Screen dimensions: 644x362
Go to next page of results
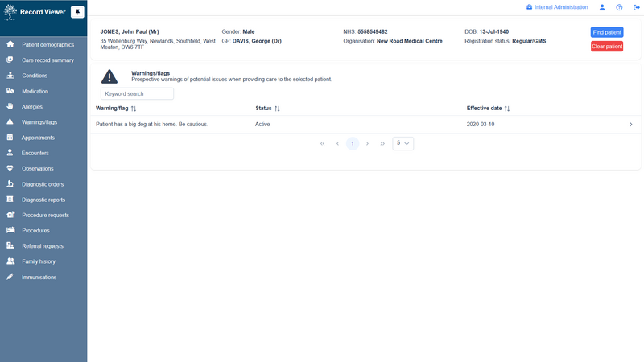[x=368, y=143]
